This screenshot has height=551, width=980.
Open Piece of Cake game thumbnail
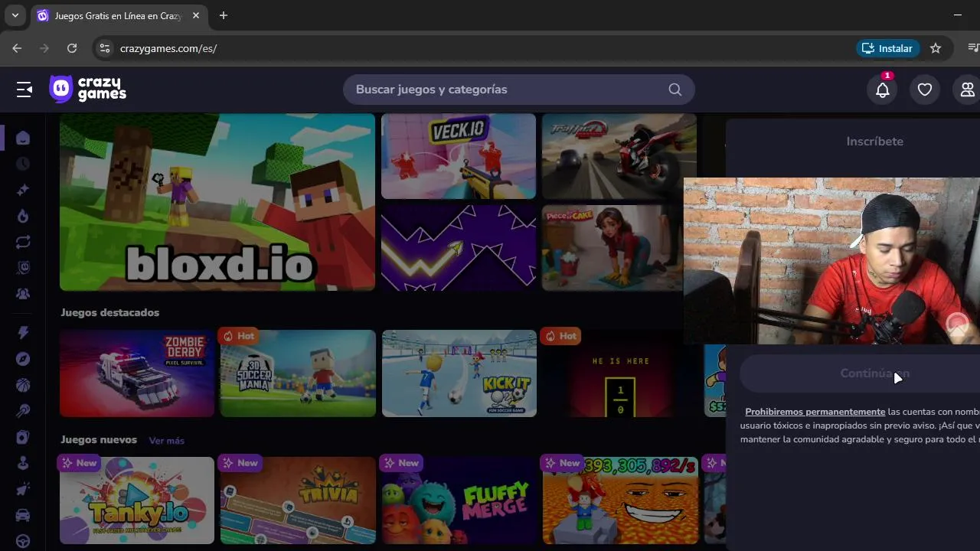612,248
